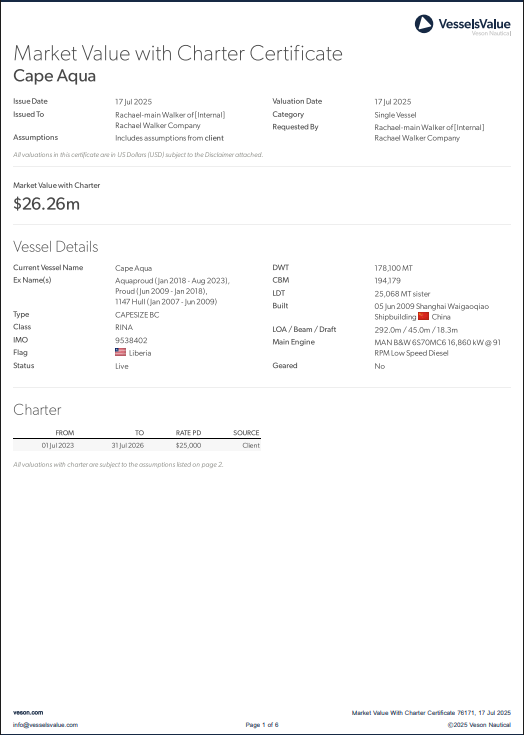Click the Current Vessel Name value Cape Aqua
The width and height of the screenshot is (524, 735).
pos(134,268)
